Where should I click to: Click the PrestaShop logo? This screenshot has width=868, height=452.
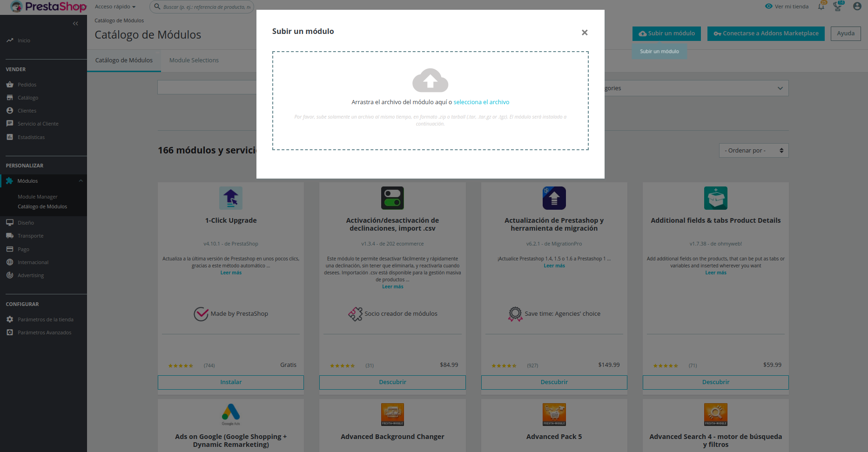coord(48,7)
